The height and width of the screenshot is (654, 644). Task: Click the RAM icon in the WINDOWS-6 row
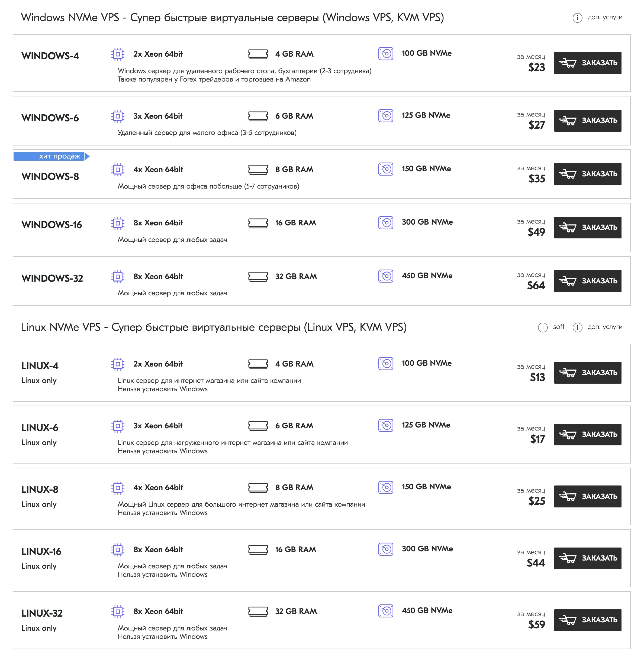click(258, 116)
